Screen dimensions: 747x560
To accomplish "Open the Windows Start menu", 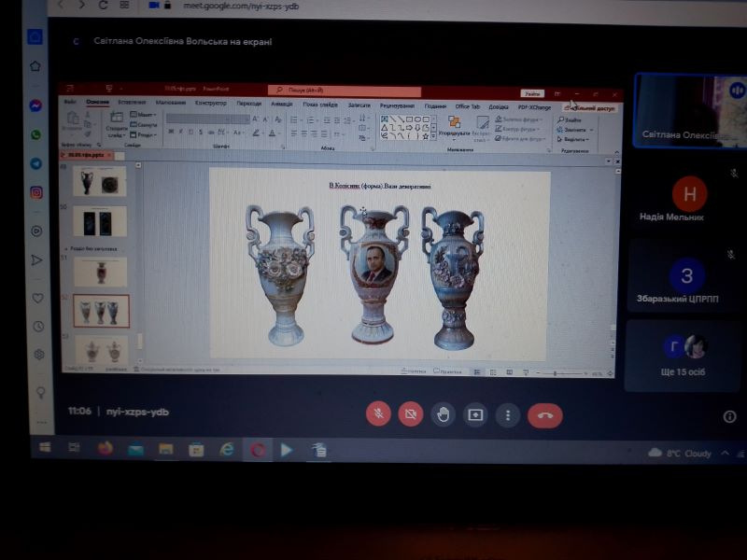I will pyautogui.click(x=44, y=447).
